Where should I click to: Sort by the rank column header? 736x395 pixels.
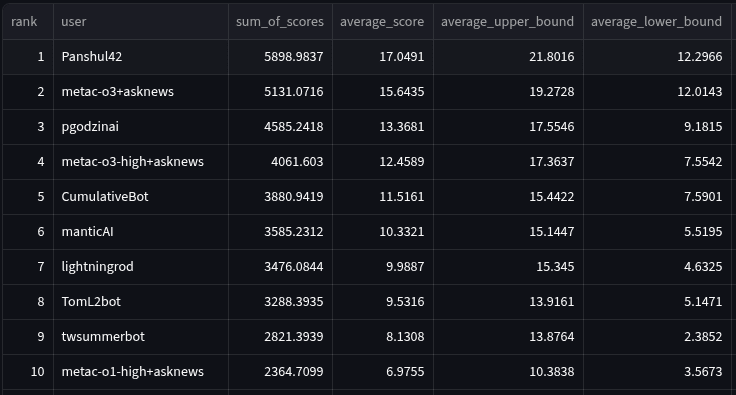pyautogui.click(x=28, y=22)
